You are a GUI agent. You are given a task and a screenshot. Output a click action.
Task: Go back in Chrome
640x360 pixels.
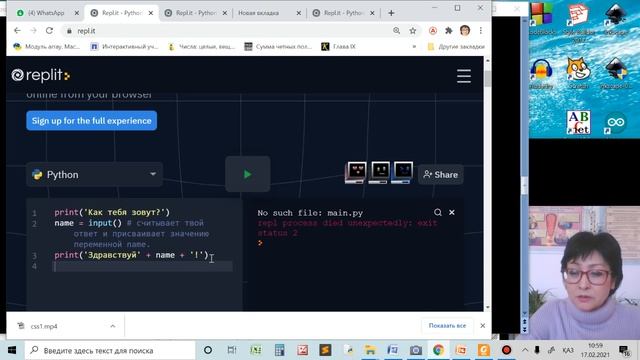point(17,31)
